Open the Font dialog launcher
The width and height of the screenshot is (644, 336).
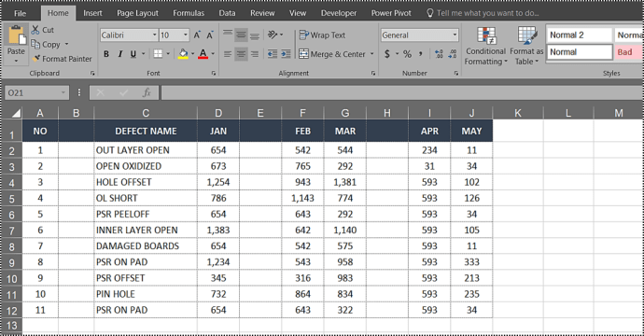click(x=214, y=73)
